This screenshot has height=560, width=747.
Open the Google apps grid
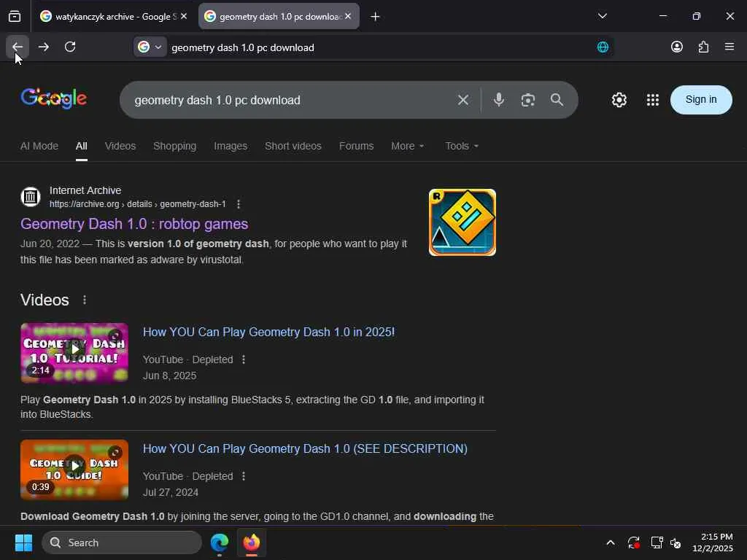653,100
